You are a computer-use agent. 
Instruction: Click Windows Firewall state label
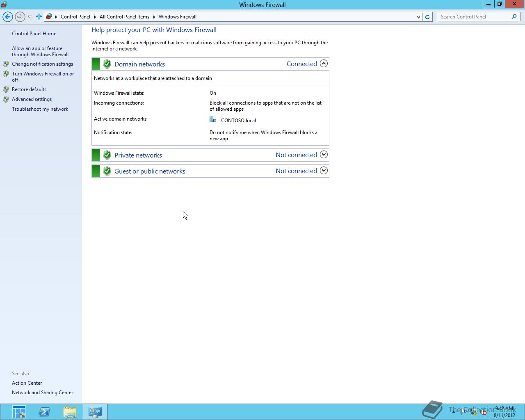tap(119, 93)
